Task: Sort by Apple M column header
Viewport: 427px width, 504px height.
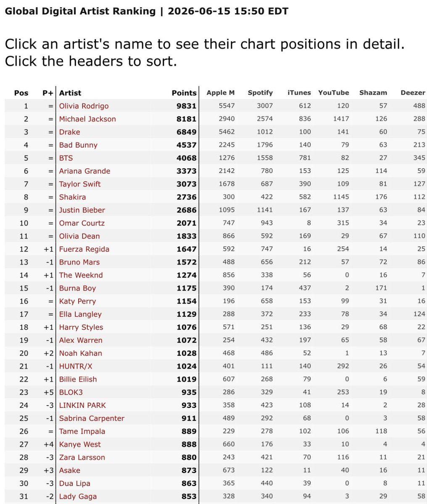Action: click(x=221, y=93)
